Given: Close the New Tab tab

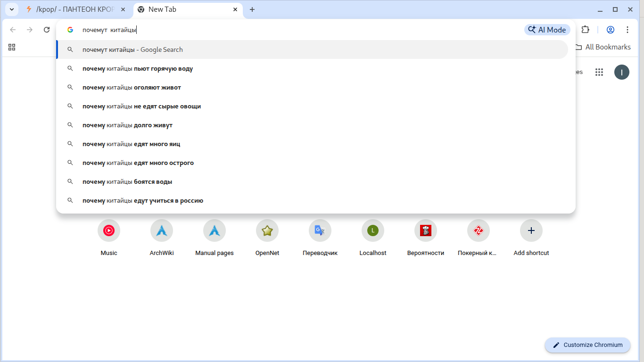Looking at the screenshot, I should 235,9.
